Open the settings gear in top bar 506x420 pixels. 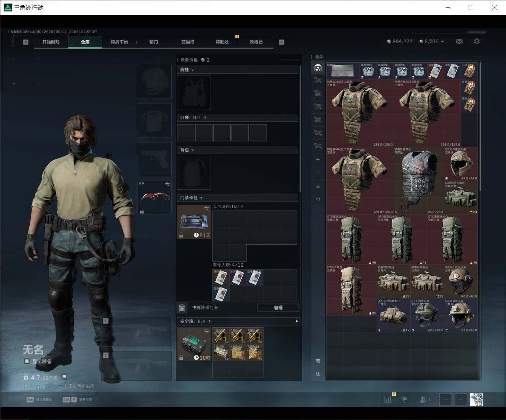(477, 41)
